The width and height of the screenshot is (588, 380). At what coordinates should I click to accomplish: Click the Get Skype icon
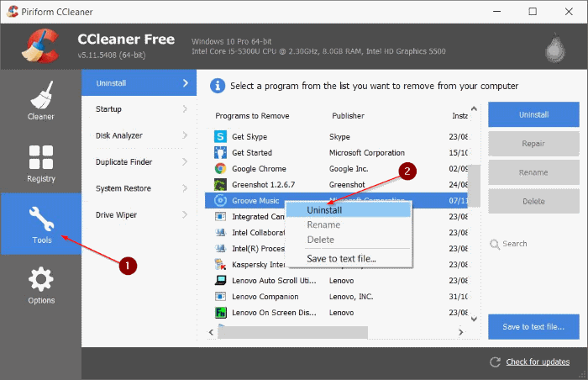coord(220,136)
